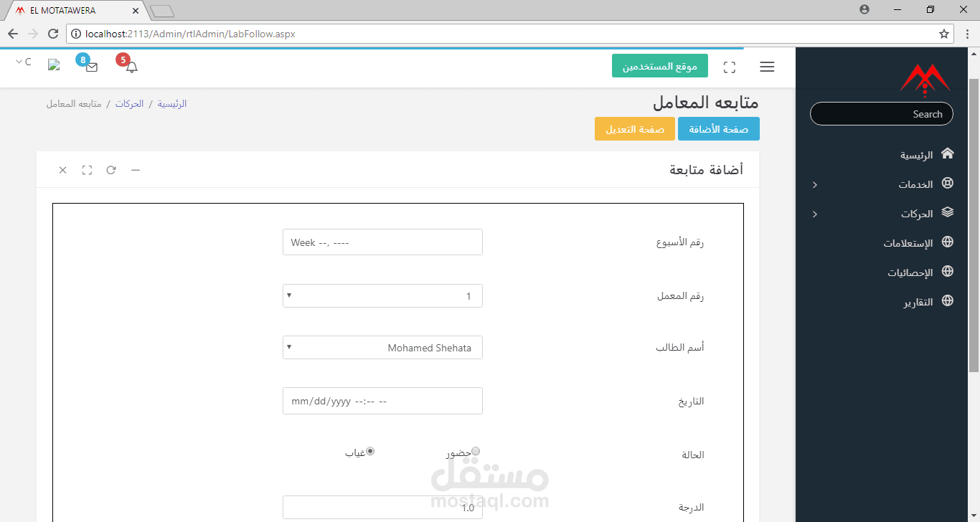Click the الحالة field label

(x=692, y=455)
